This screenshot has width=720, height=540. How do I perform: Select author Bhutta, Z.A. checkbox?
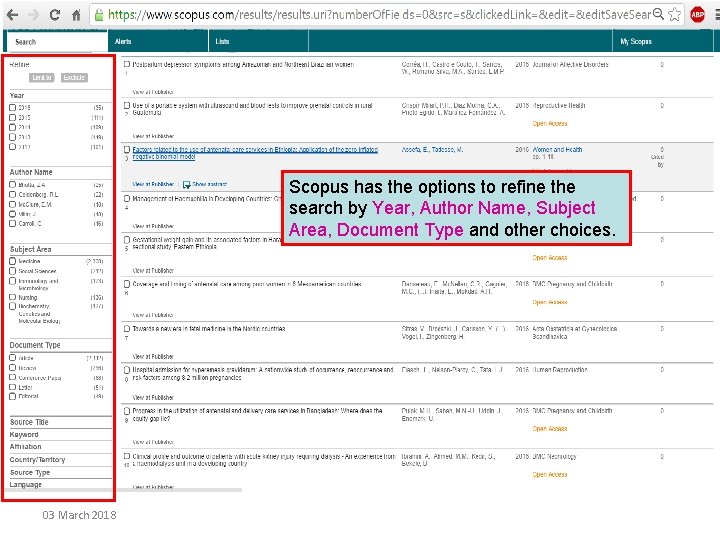[13, 185]
